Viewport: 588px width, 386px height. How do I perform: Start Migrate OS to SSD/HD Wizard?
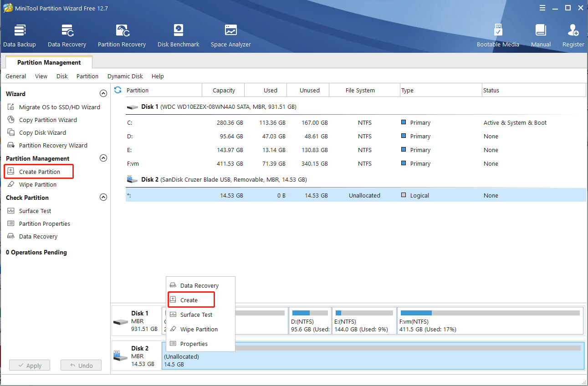click(x=54, y=107)
